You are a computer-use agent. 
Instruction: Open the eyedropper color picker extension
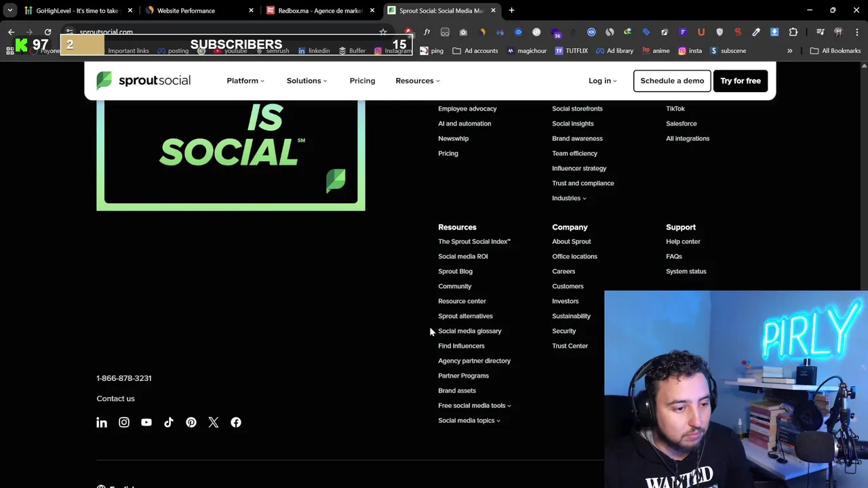point(756,32)
